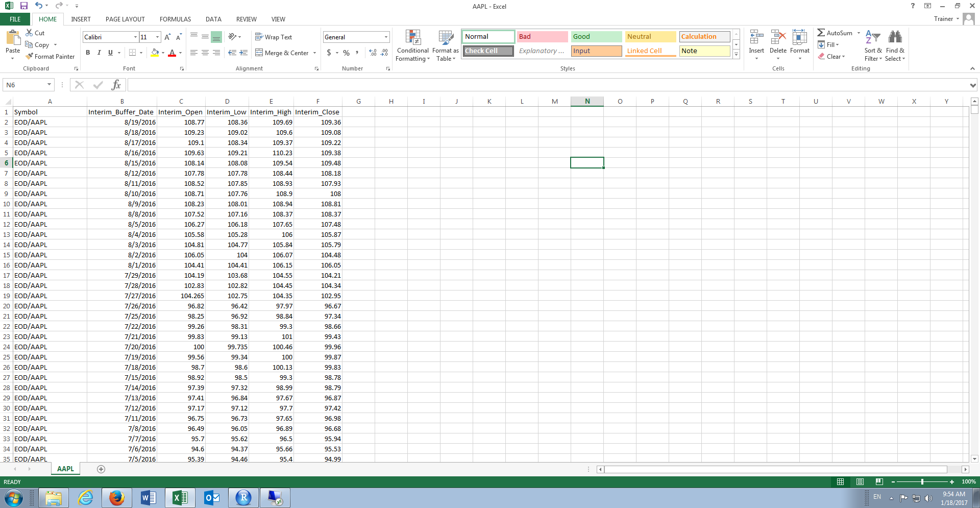The width and height of the screenshot is (980, 508).
Task: Click in the formula bar input
Action: pyautogui.click(x=548, y=85)
